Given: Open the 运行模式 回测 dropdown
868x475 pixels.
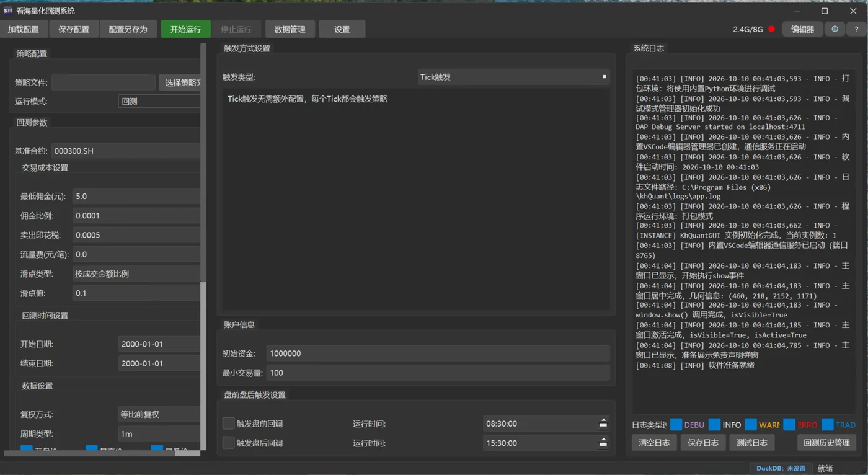Looking at the screenshot, I should (159, 101).
